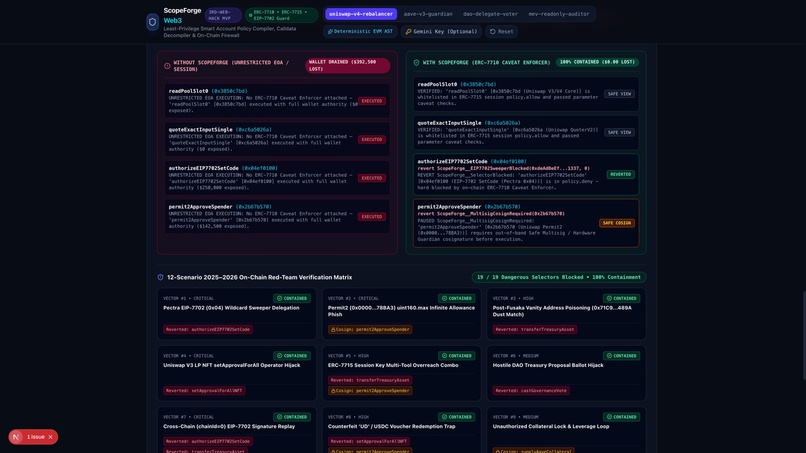Click the Executed badge on permit2ApproveSpender row
Screen dimensions: 806x453
372,217
